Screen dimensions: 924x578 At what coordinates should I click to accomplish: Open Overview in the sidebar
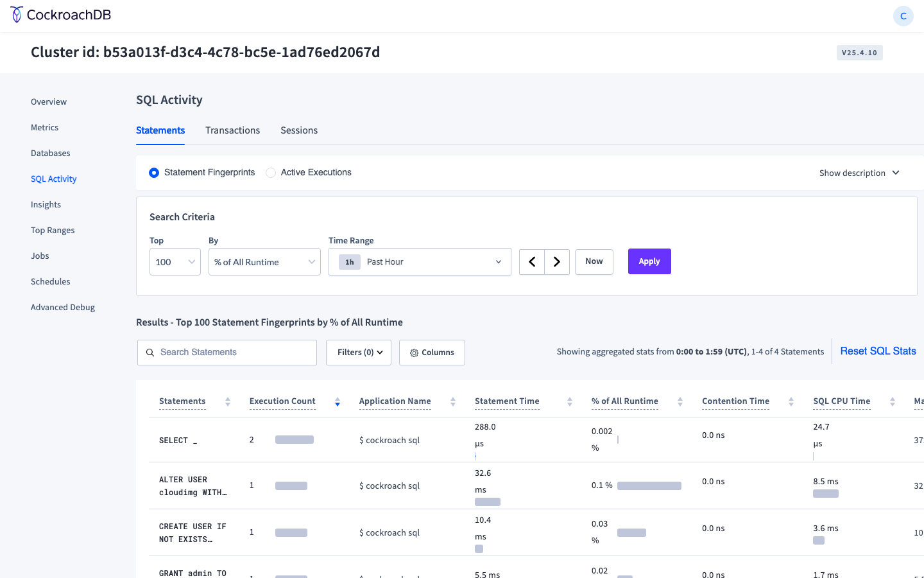[x=49, y=101]
